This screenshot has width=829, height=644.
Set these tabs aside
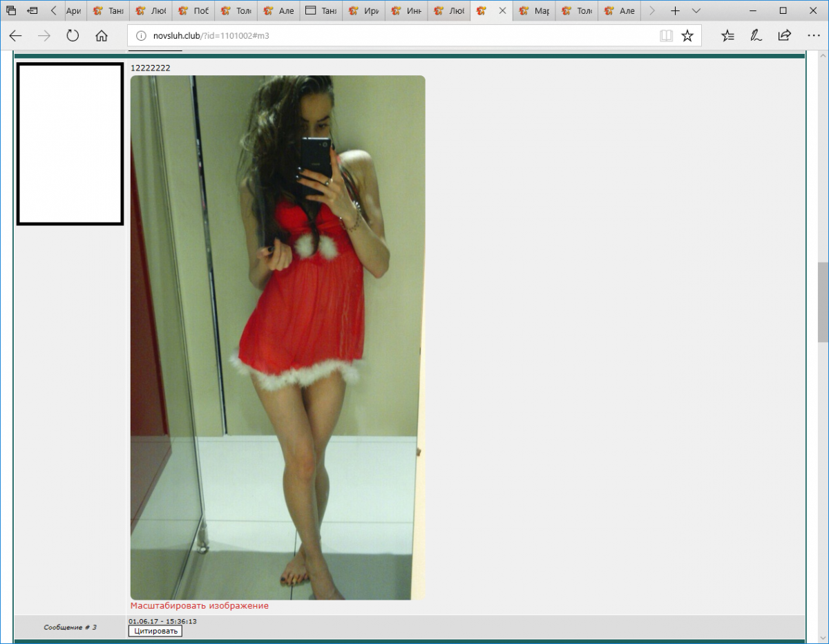point(32,11)
